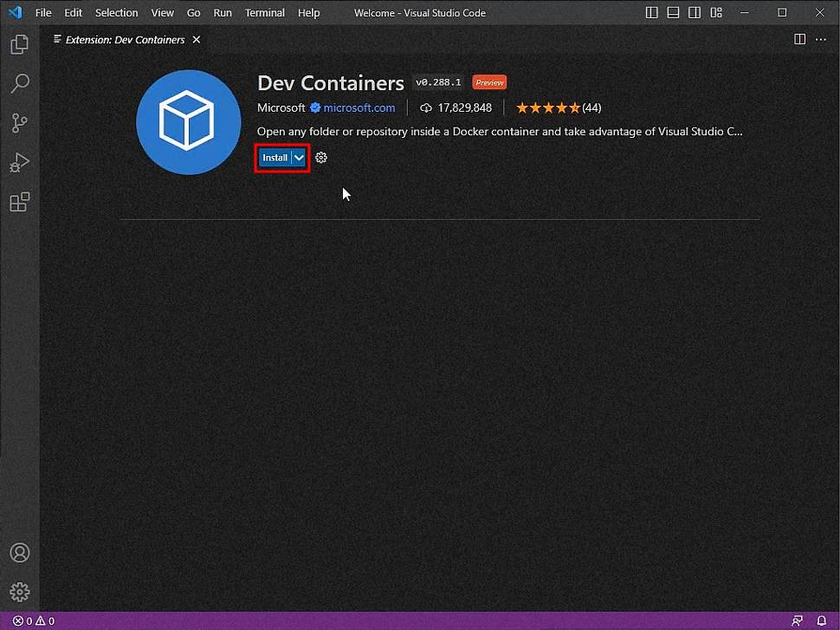Open the Go menu
The height and width of the screenshot is (630, 840).
pos(193,12)
